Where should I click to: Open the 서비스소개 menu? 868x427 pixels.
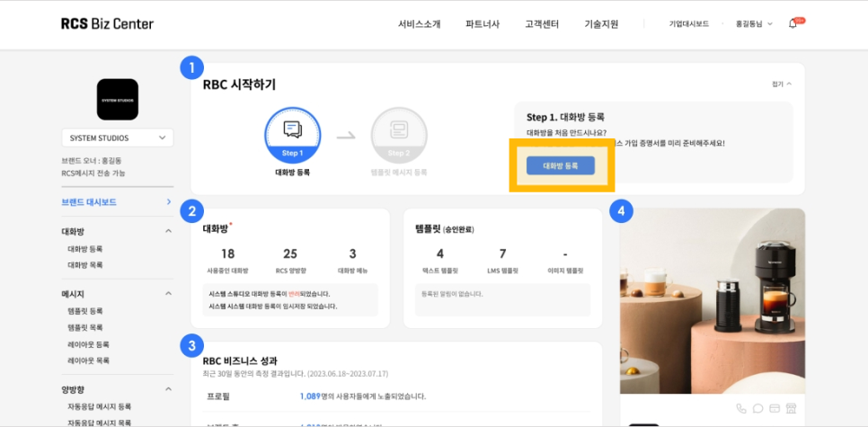[419, 23]
